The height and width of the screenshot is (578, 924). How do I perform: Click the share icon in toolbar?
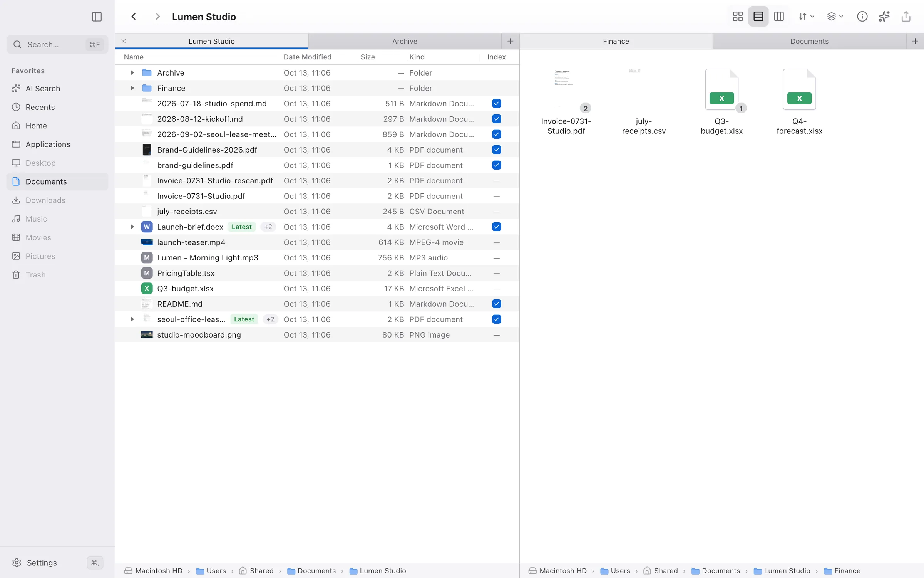click(x=906, y=17)
